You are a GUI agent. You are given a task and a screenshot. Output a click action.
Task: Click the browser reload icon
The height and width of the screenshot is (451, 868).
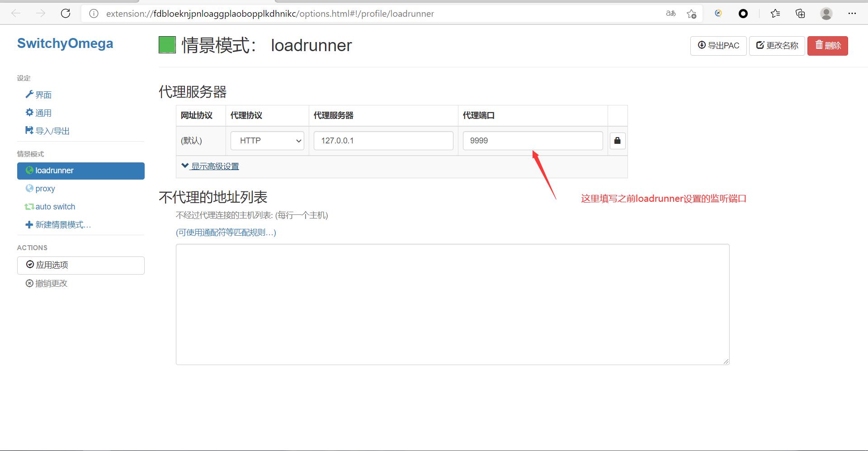pyautogui.click(x=66, y=14)
